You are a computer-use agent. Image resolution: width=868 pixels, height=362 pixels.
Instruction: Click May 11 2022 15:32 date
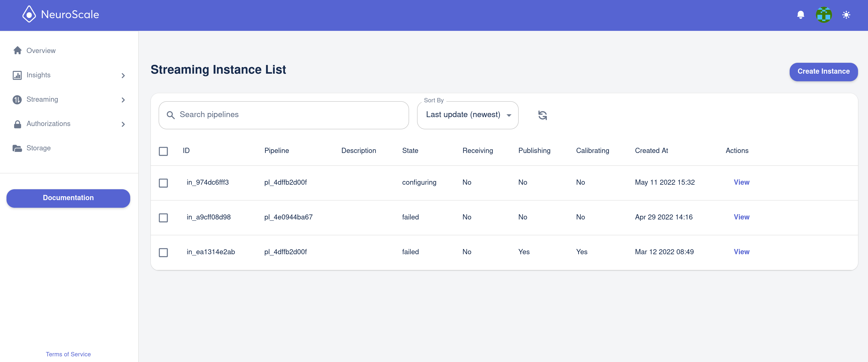coord(665,183)
